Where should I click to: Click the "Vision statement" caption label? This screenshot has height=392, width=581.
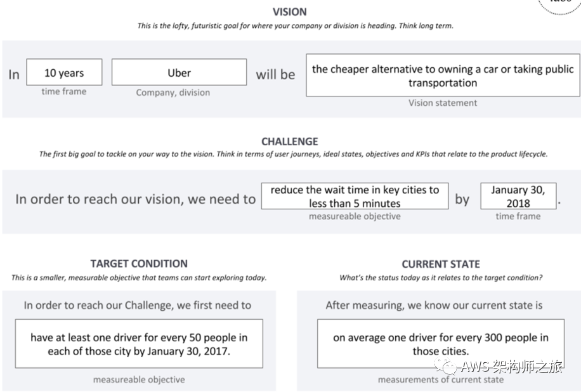[x=443, y=103]
